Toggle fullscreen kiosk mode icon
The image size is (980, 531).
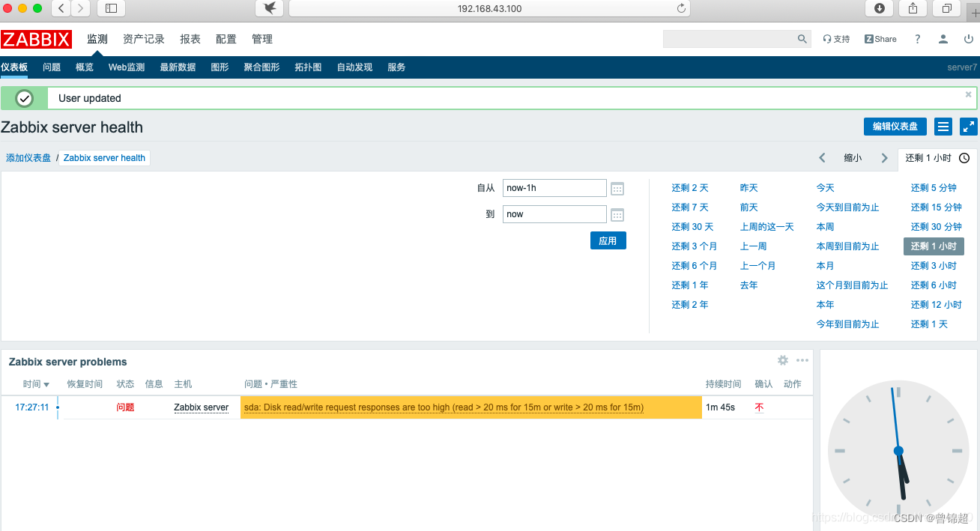click(x=969, y=127)
